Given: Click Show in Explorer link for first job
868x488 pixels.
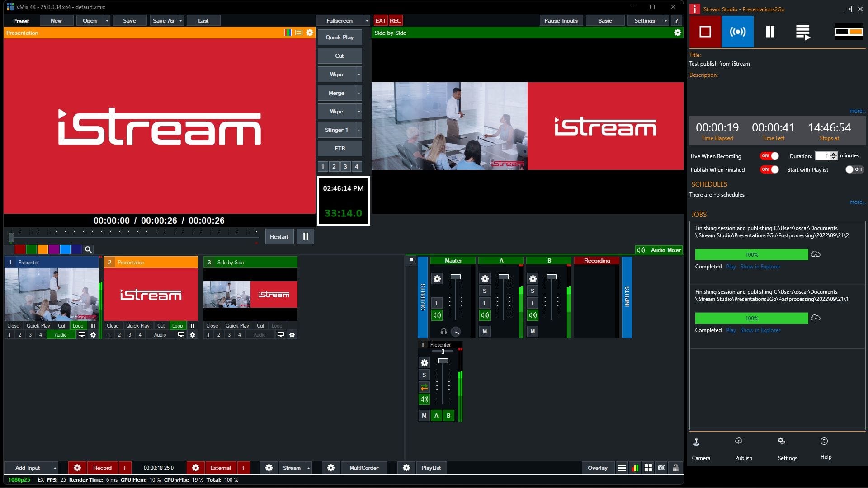Looking at the screenshot, I should 760,267.
